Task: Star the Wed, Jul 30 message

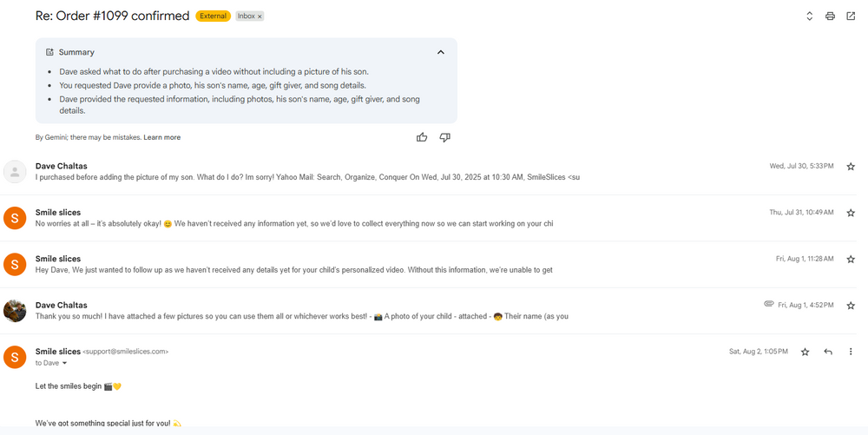Action: pyautogui.click(x=851, y=166)
